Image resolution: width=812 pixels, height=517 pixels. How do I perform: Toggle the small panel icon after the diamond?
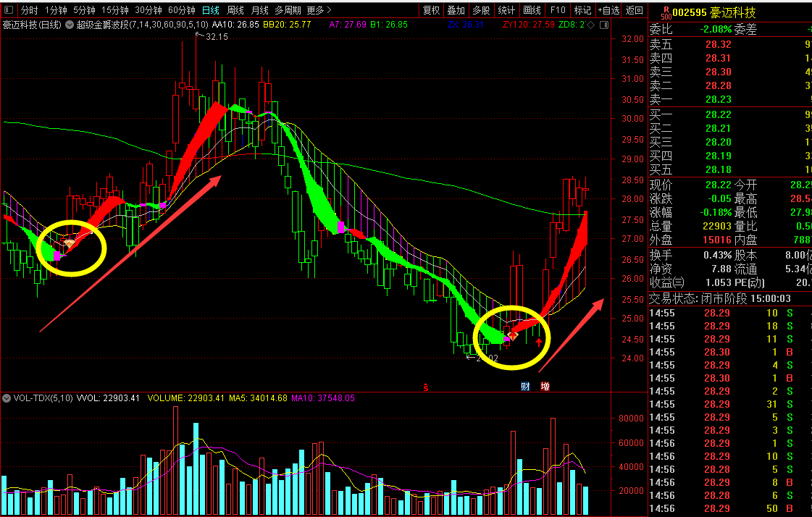pyautogui.click(x=604, y=25)
